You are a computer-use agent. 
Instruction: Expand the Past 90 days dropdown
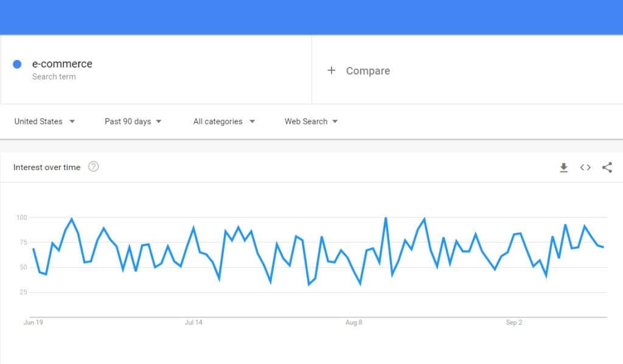(x=133, y=122)
